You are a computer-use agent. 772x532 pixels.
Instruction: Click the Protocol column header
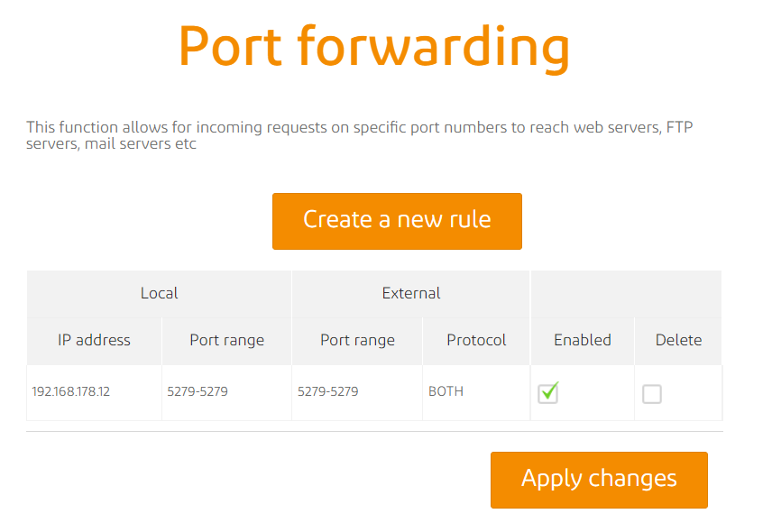click(x=476, y=341)
